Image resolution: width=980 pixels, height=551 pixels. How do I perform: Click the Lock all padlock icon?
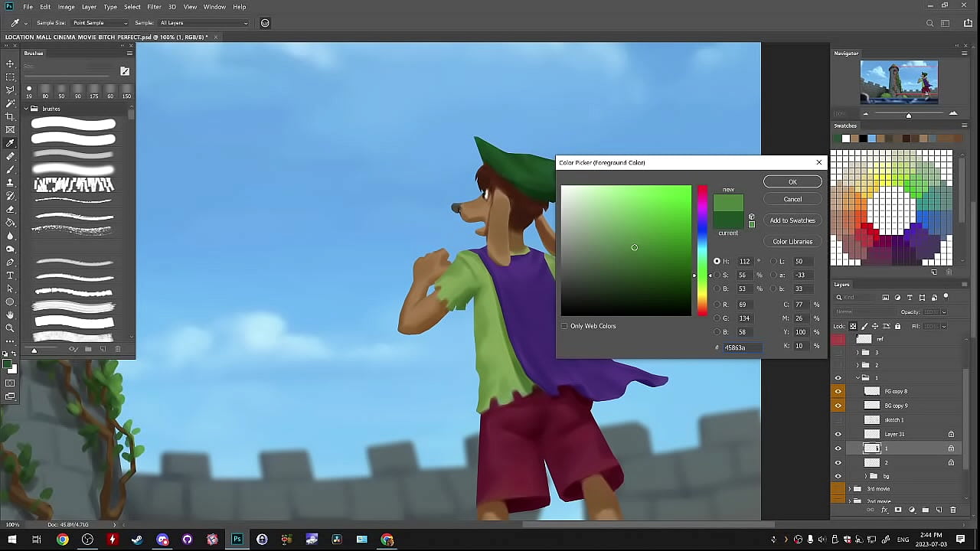(x=897, y=327)
